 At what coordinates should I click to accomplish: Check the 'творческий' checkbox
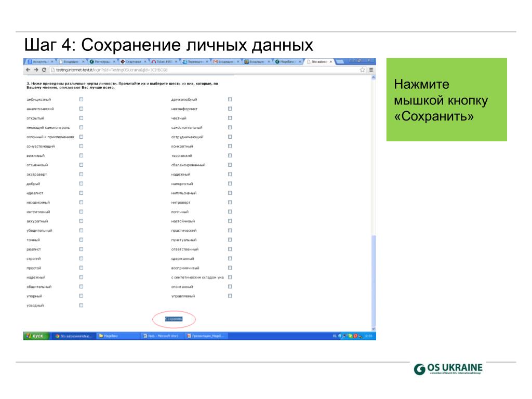point(230,155)
